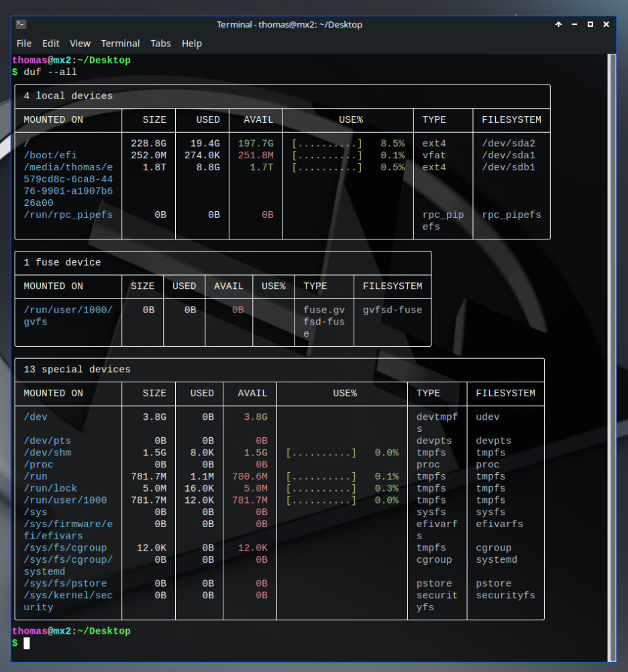Minimize the Terminal window

tap(574, 24)
